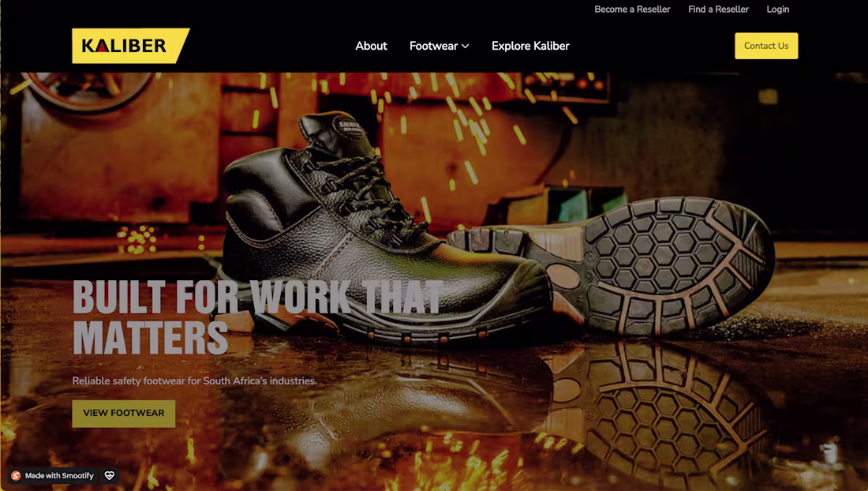Image resolution: width=868 pixels, height=491 pixels.
Task: Click the Kaliber logo in the navigation bar
Action: [x=131, y=45]
